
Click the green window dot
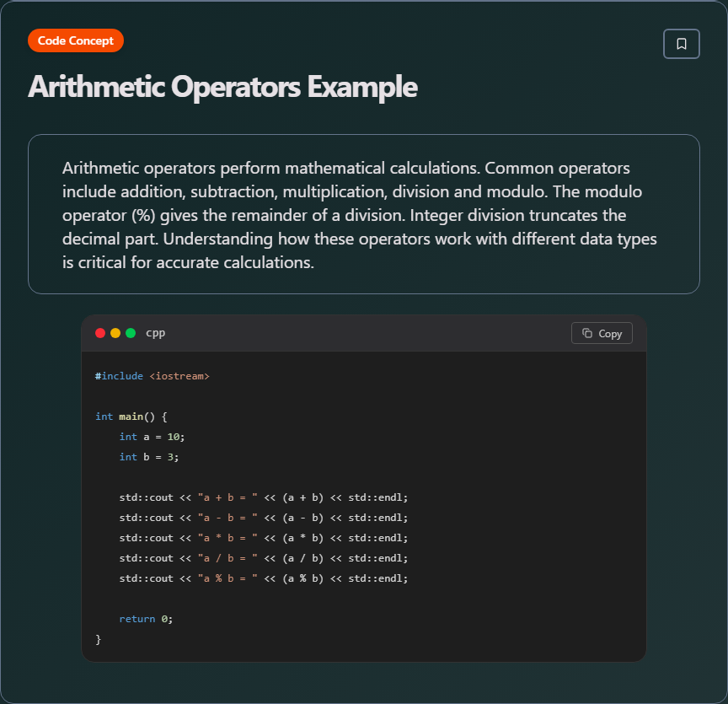131,333
